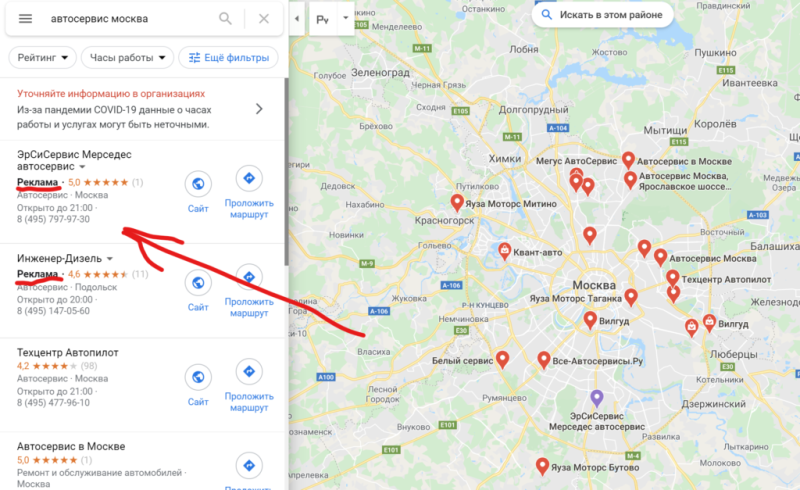Open Ещё фильтры options
Image resolution: width=800 pixels, height=490 pixels.
(229, 58)
